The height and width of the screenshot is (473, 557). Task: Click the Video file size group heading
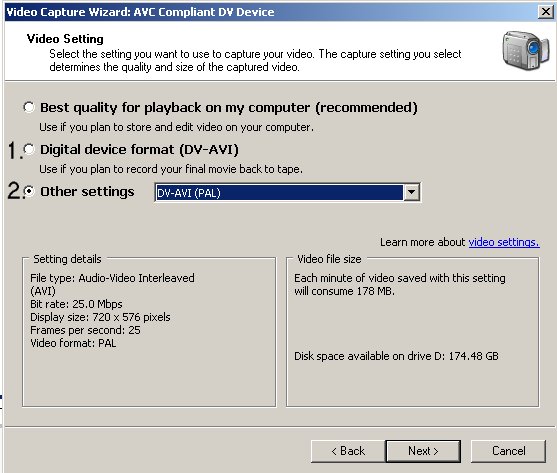329,259
